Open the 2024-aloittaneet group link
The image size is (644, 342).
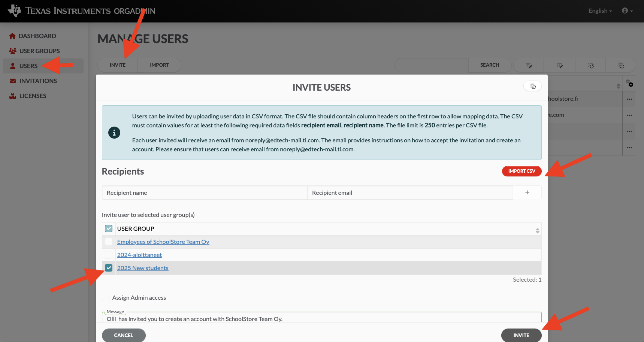139,255
